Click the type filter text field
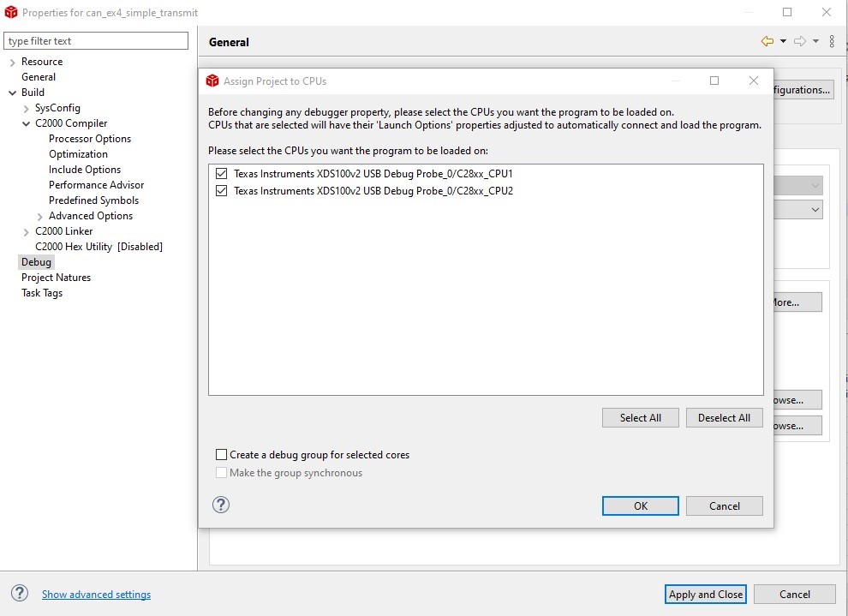 [x=96, y=40]
